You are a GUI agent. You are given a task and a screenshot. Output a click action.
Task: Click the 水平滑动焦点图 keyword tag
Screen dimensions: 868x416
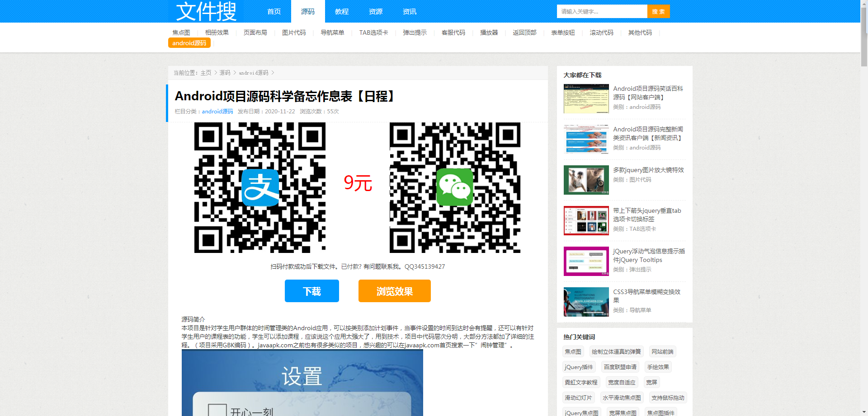click(622, 397)
